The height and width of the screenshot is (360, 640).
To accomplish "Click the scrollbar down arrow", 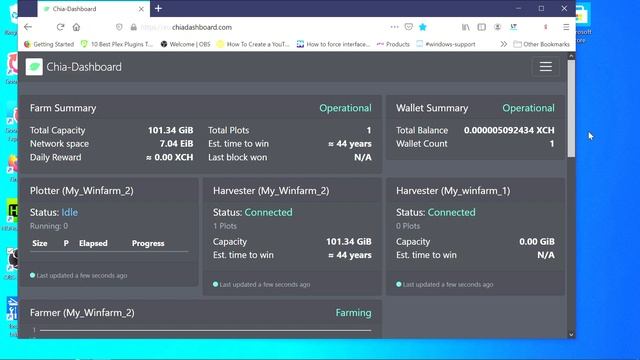I will pos(571,334).
